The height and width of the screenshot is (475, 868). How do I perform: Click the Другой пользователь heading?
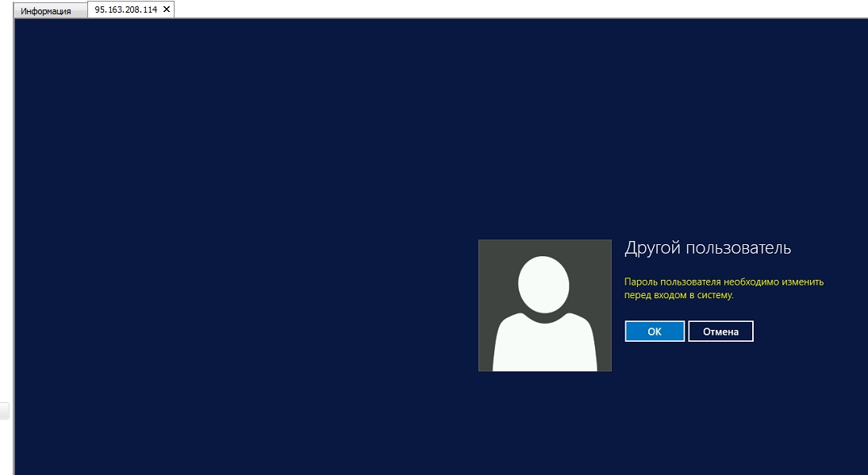[708, 248]
